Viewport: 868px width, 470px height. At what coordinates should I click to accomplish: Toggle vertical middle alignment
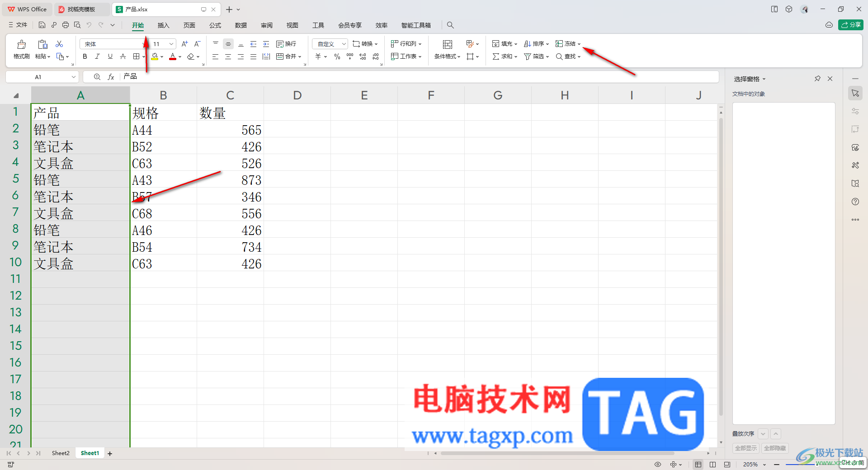pyautogui.click(x=228, y=44)
